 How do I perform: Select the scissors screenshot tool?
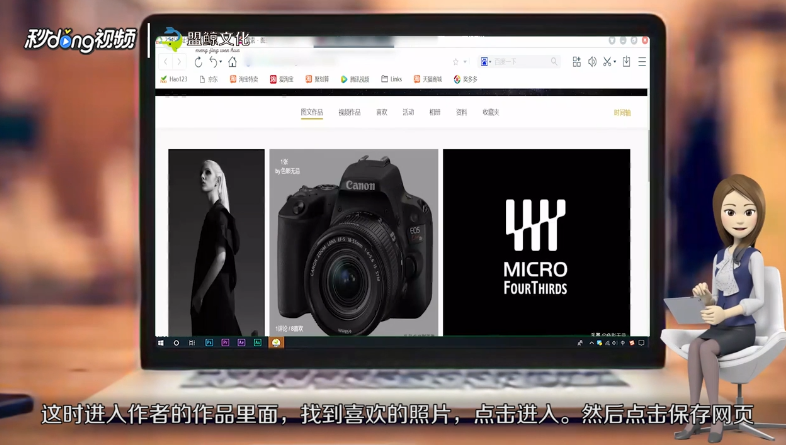(x=607, y=62)
